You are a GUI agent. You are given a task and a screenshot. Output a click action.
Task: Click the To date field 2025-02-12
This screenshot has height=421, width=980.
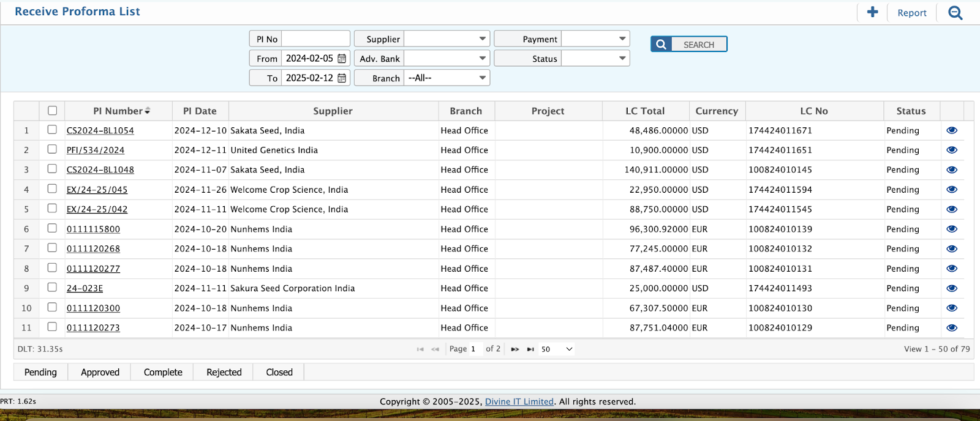click(x=309, y=78)
